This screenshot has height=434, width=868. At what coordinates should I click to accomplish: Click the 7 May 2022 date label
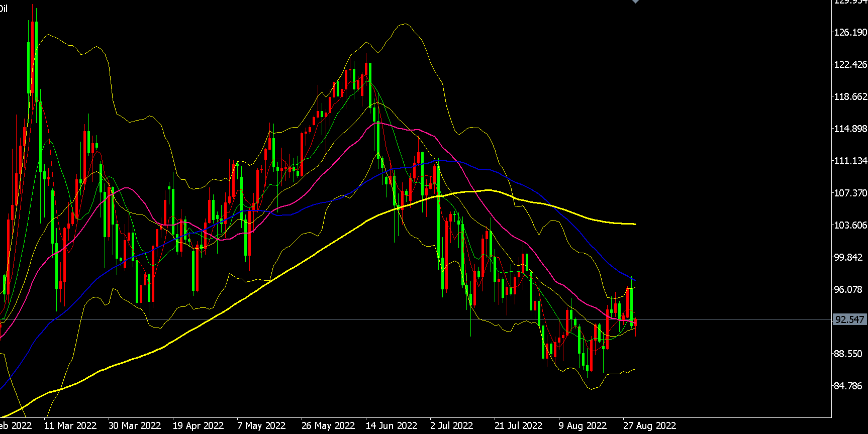[x=261, y=425]
